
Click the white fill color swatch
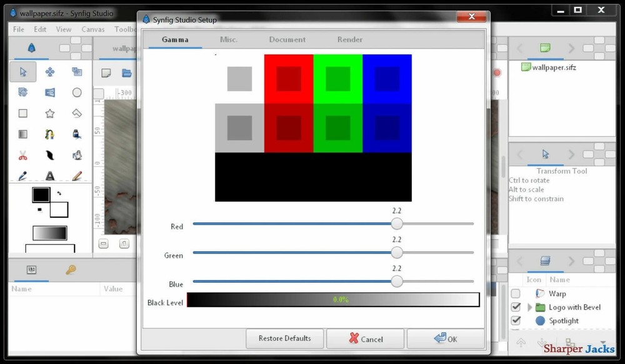[x=59, y=210]
